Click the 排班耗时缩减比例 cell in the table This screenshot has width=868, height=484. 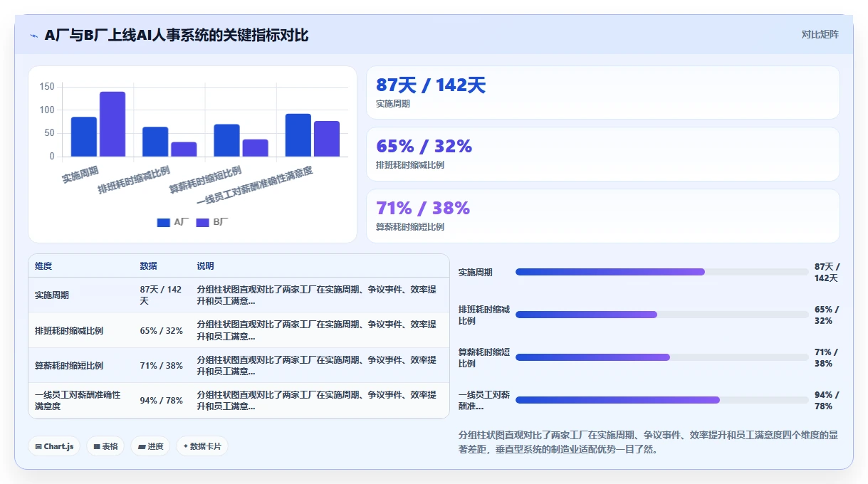coord(81,330)
